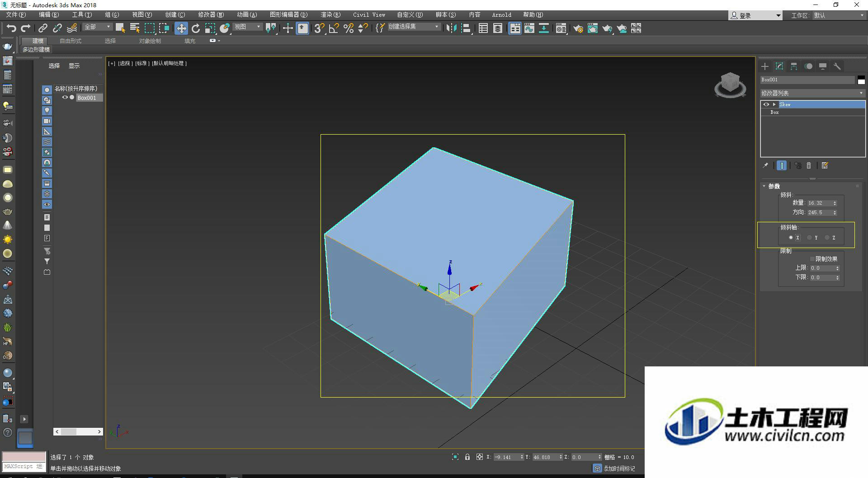Screen dimensions: 868x478
Task: Open the 创建选择集 dropdown
Action: click(414, 27)
